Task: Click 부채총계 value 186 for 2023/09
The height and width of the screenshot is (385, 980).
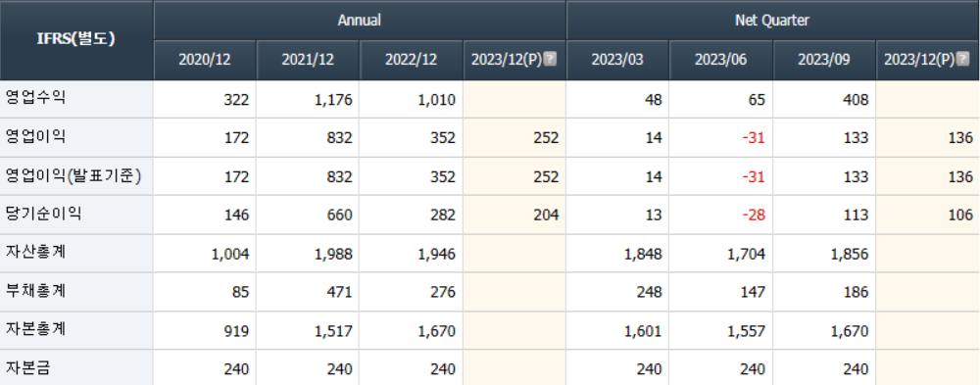Action: coord(856,292)
